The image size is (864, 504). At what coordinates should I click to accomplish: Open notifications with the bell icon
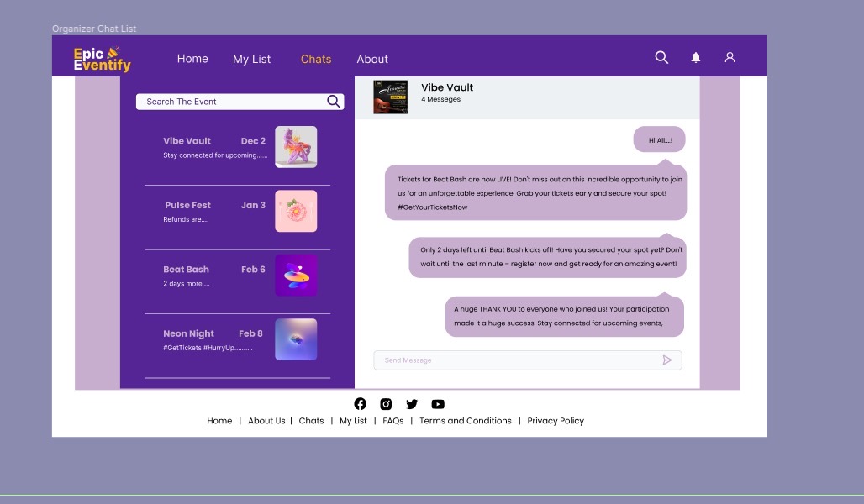(x=696, y=57)
